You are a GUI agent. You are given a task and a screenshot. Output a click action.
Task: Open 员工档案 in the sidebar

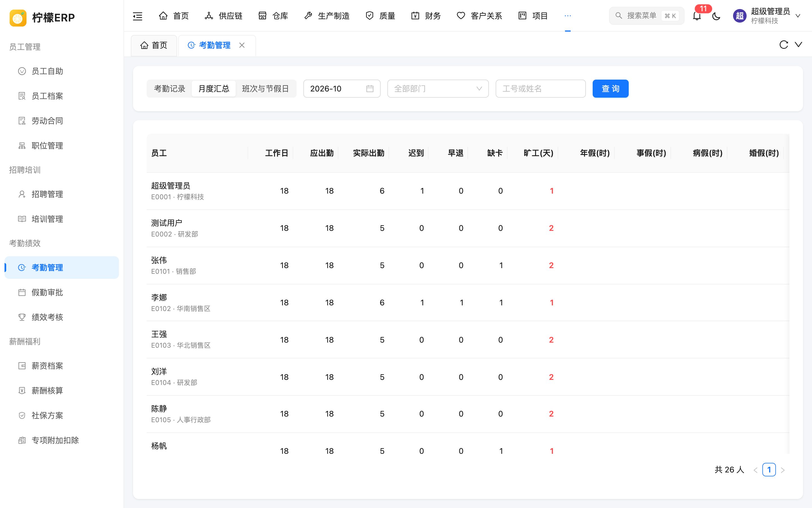[x=62, y=96]
